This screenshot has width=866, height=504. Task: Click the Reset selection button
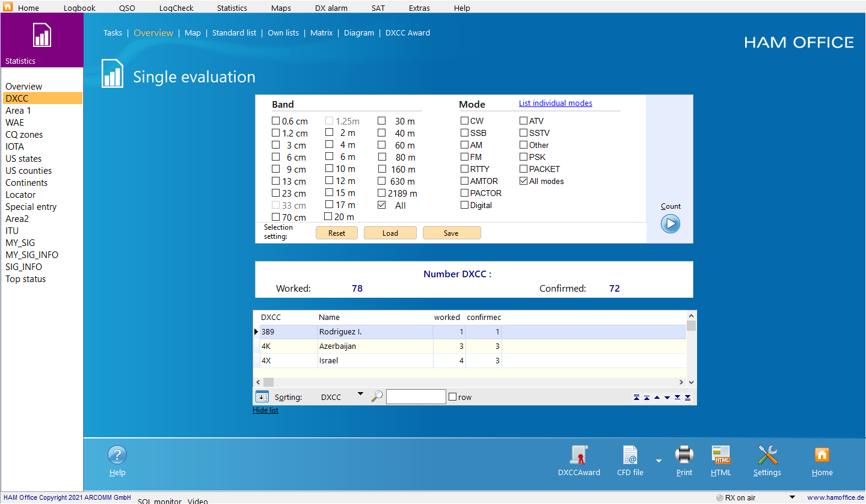point(337,233)
